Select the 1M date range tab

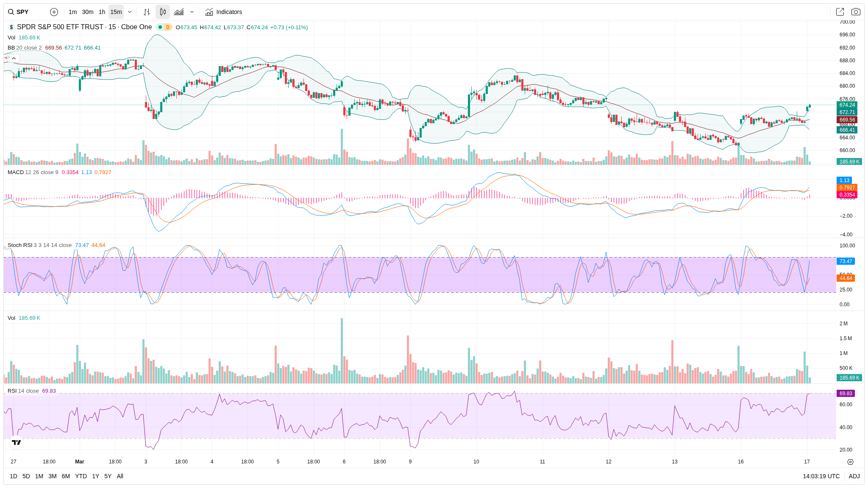[x=39, y=476]
